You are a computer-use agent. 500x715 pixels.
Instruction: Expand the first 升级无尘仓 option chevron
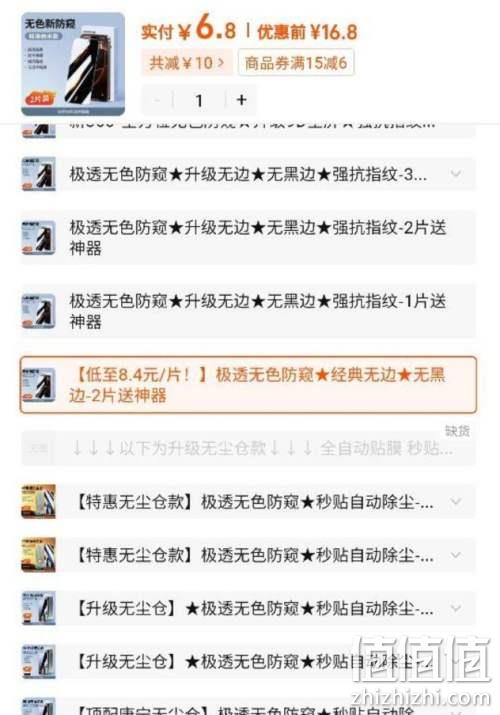pyautogui.click(x=456, y=608)
